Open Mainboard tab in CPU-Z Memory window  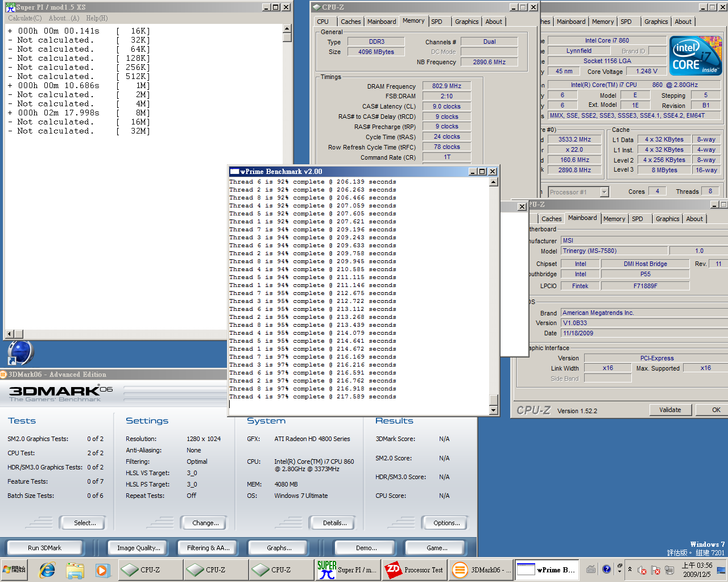tap(382, 22)
